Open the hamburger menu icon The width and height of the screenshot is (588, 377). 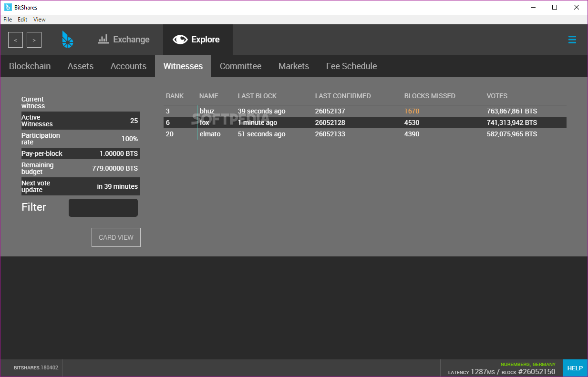(572, 40)
